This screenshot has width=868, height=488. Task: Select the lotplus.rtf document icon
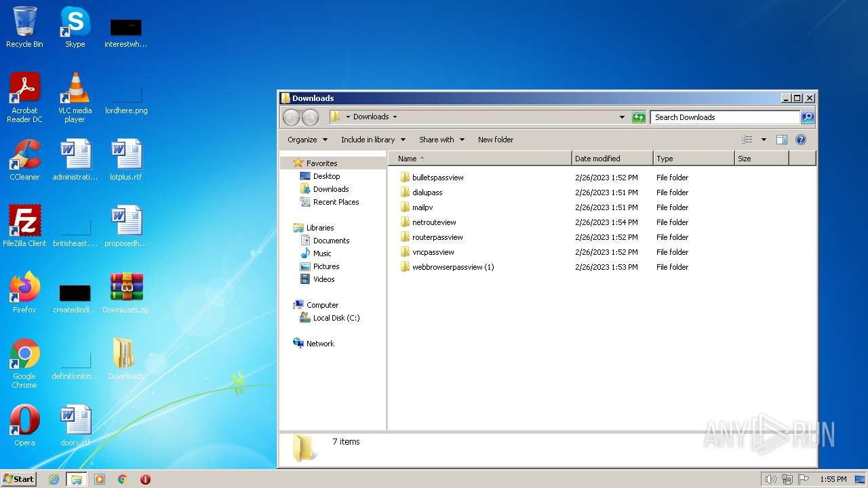[126, 160]
